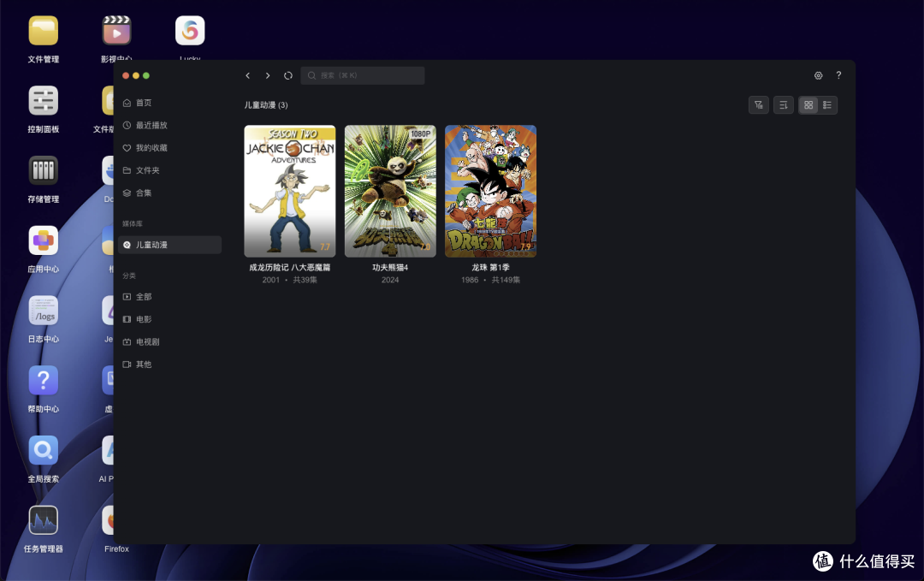This screenshot has width=924, height=581.
Task: Click the green maximize window button
Action: [x=146, y=75]
